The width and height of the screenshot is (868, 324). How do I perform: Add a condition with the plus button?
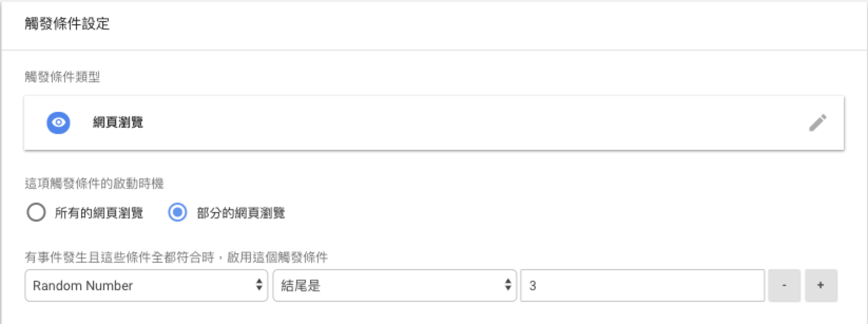pos(821,285)
